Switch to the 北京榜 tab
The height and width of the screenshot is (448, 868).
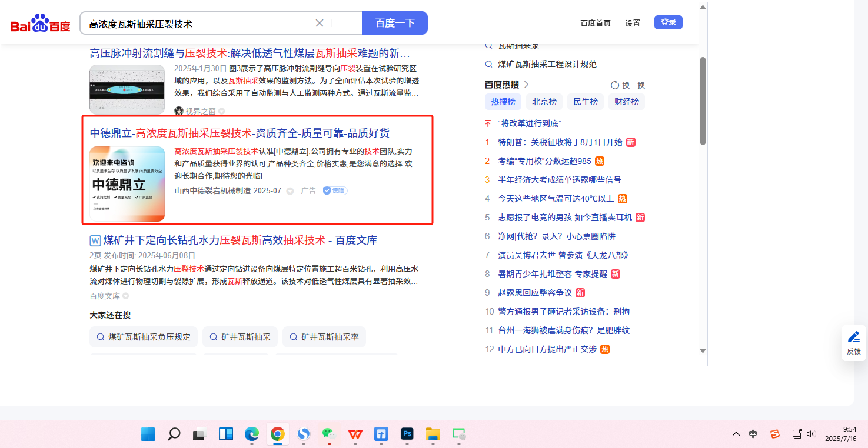click(544, 102)
